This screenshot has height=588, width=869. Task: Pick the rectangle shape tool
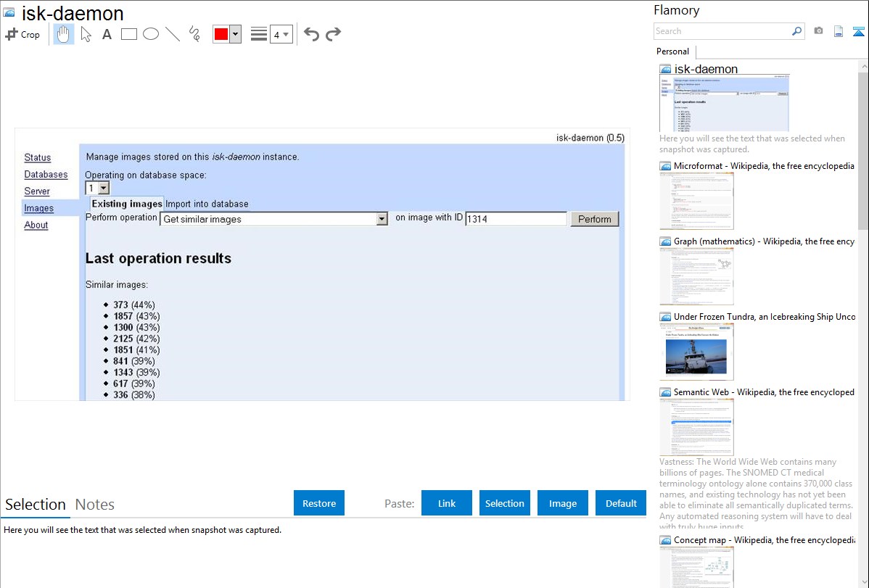pos(128,34)
